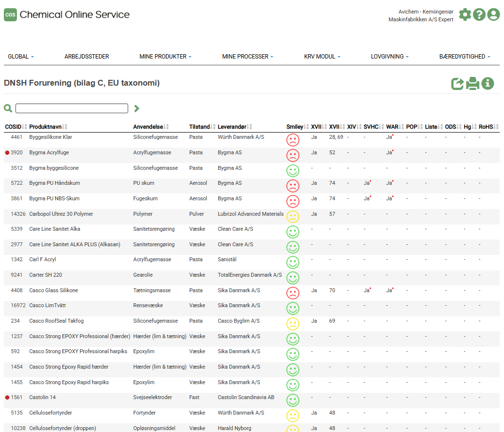Click into the product search field
This screenshot has width=504, height=432.
pyautogui.click(x=72, y=108)
